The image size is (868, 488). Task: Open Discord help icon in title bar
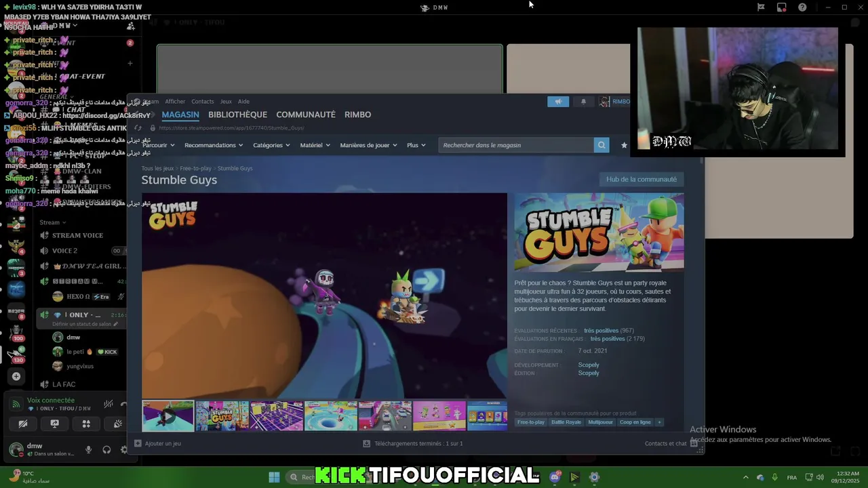(x=802, y=7)
